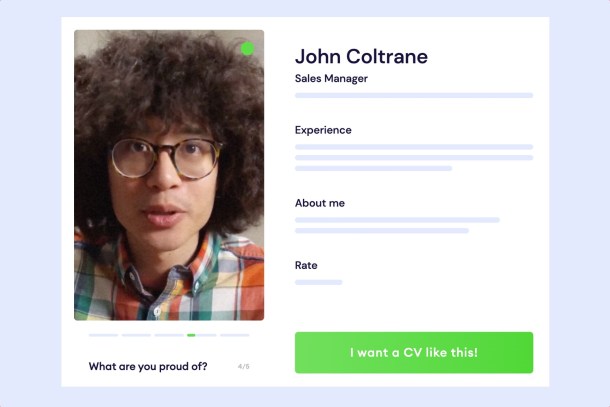This screenshot has width=610, height=407.
Task: Go to the third video progress segment
Action: [x=169, y=335]
